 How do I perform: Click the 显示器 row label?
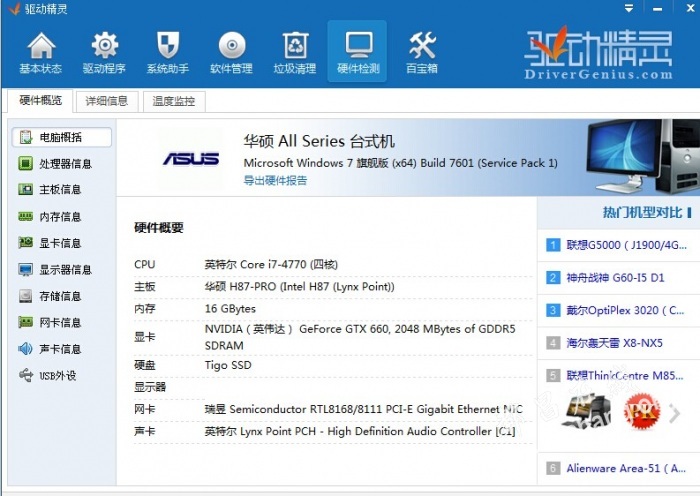(150, 387)
